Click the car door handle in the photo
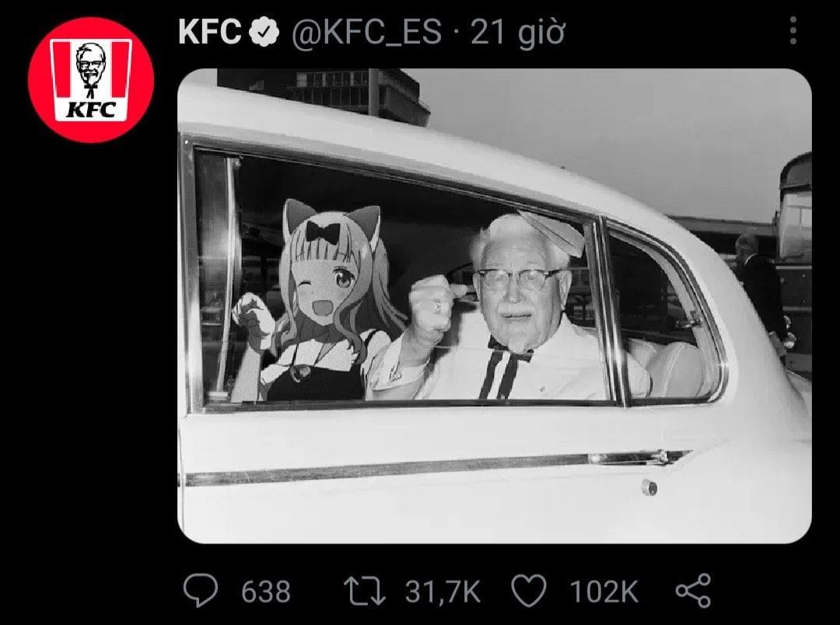 (638, 459)
